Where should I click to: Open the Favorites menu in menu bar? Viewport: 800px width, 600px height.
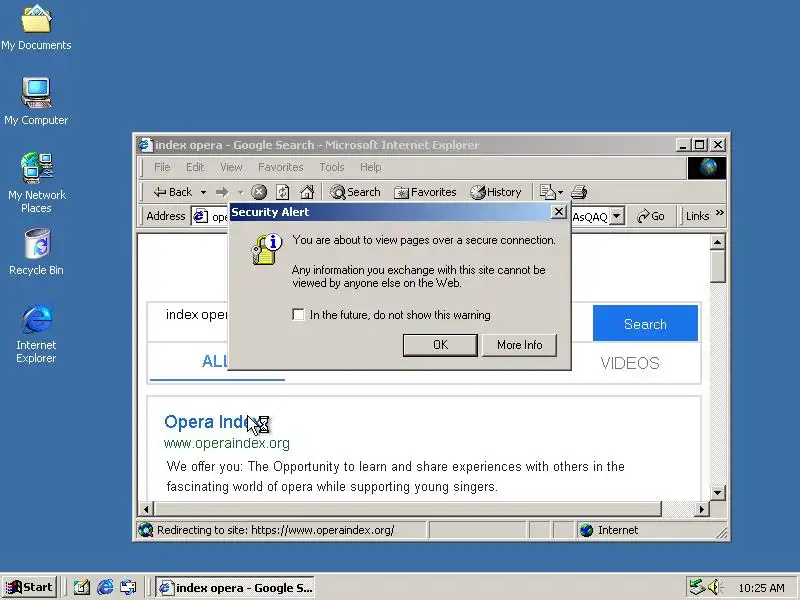pyautogui.click(x=281, y=167)
